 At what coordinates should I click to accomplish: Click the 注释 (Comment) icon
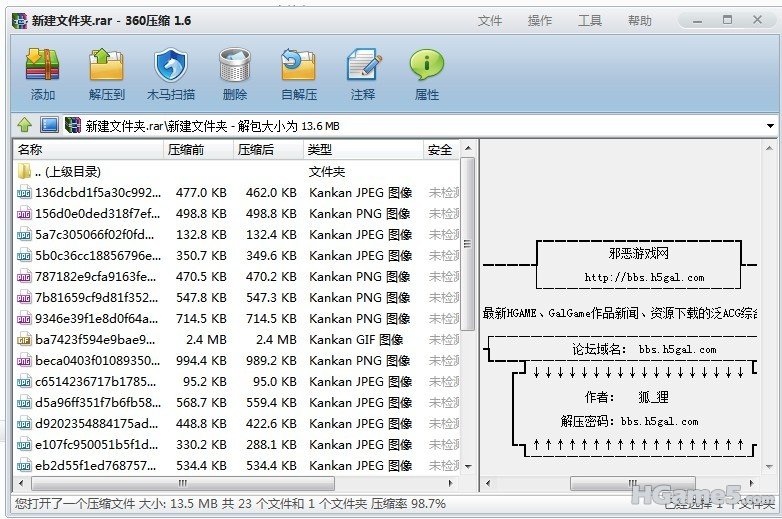click(x=363, y=74)
